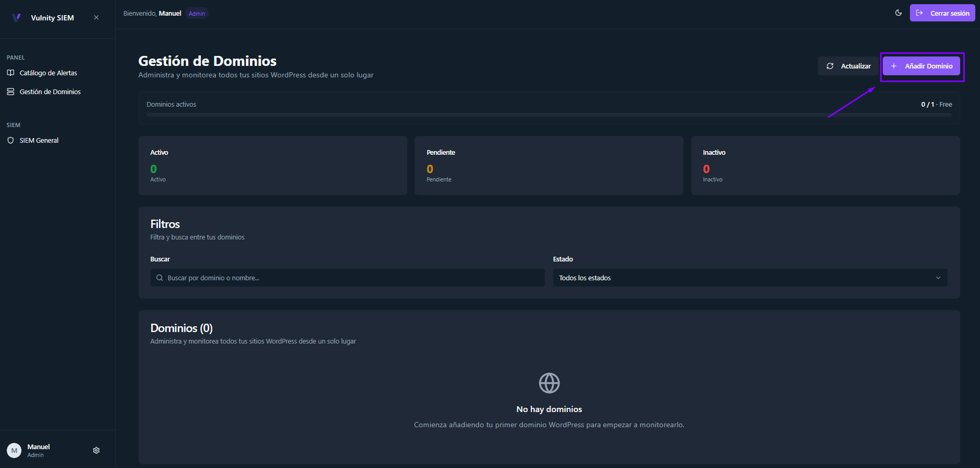Click the 'No hay dominios' text
This screenshot has width=980, height=468.
(x=549, y=409)
